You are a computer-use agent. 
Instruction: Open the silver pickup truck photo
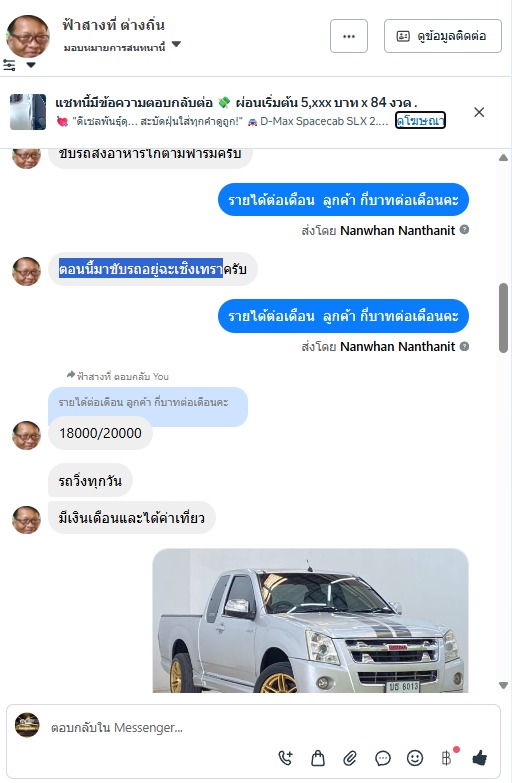(x=310, y=620)
